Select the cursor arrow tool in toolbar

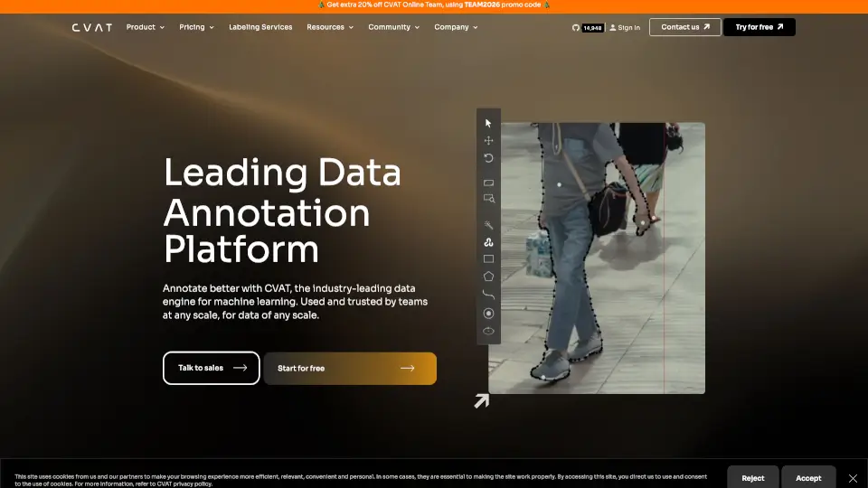(x=488, y=123)
